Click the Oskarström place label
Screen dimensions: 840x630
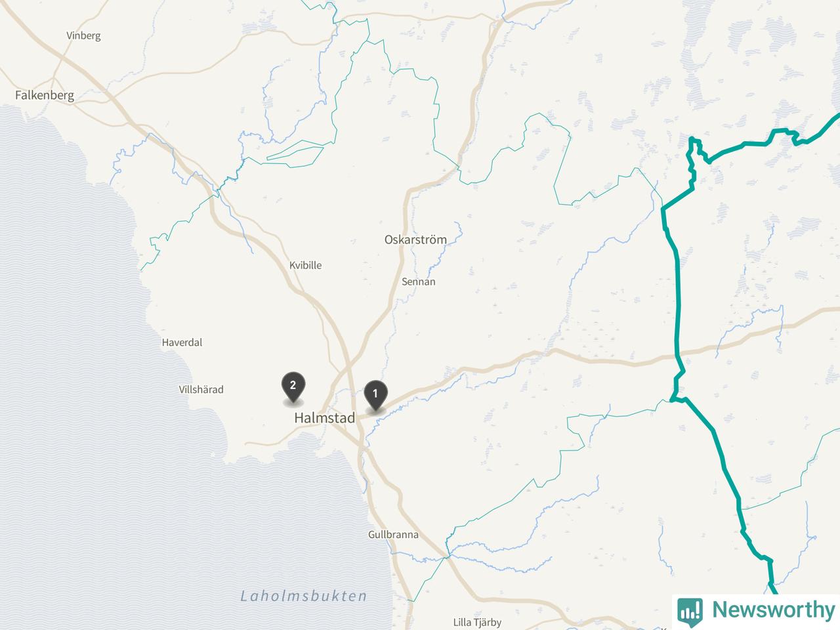[x=415, y=240]
